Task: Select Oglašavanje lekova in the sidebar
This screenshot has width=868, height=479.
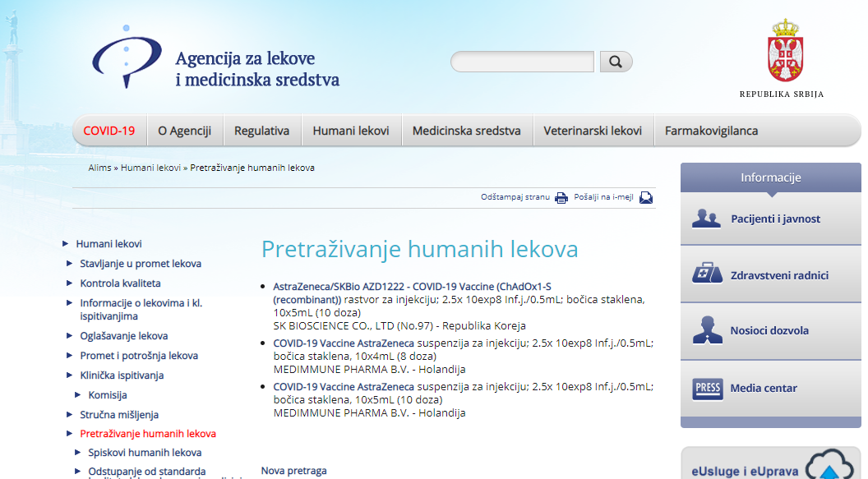Action: (124, 336)
